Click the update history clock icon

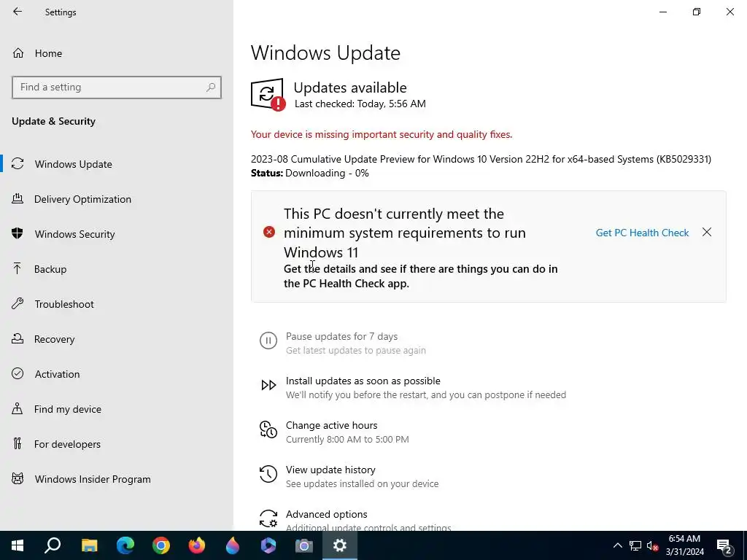pos(268,474)
